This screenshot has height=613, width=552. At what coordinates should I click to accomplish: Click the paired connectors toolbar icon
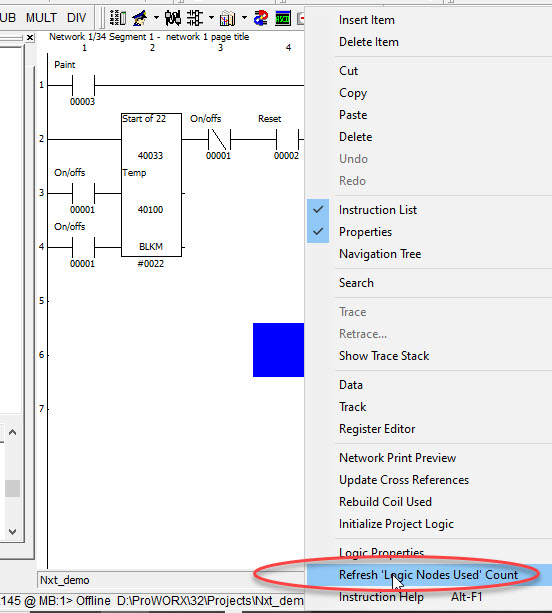[x=173, y=18]
